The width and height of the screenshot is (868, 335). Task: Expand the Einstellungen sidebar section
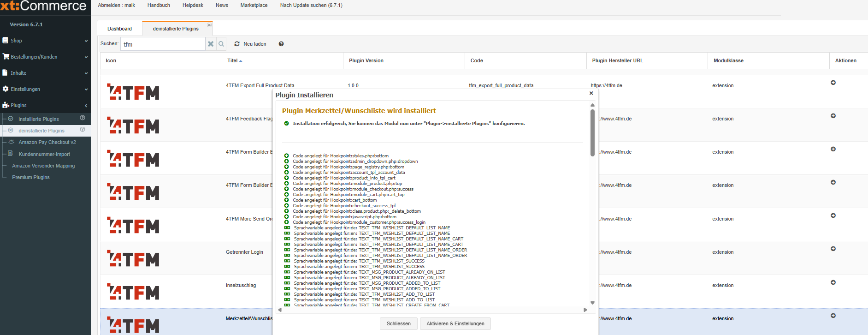coord(45,89)
